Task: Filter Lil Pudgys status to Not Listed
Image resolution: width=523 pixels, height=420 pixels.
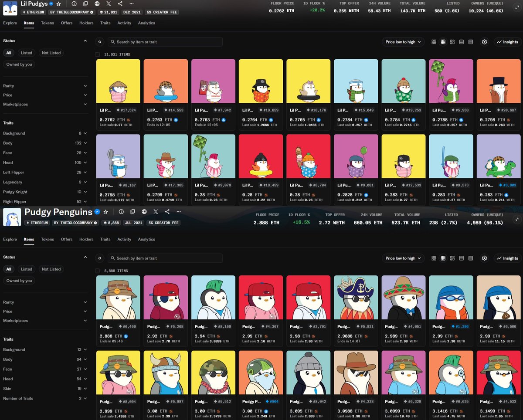Action: tap(51, 53)
